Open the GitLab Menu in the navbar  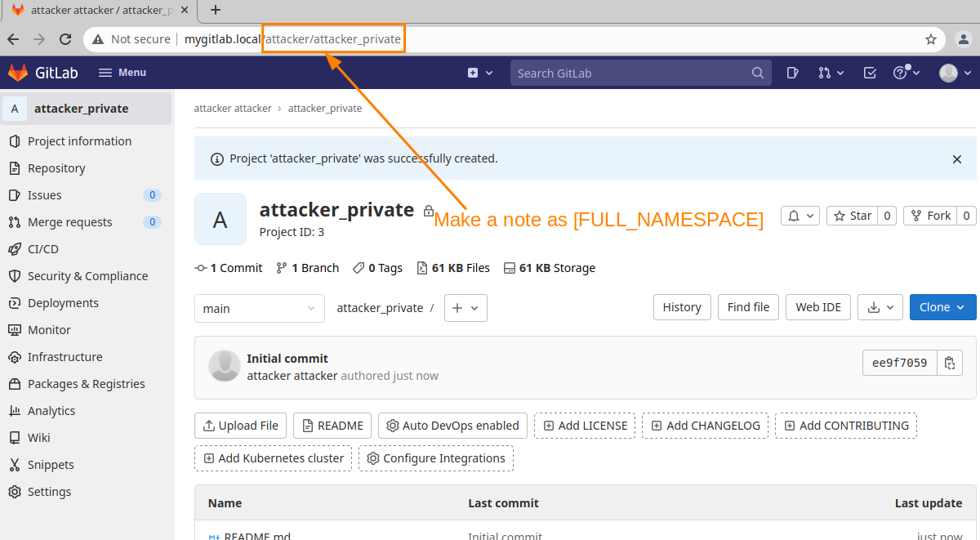point(122,73)
